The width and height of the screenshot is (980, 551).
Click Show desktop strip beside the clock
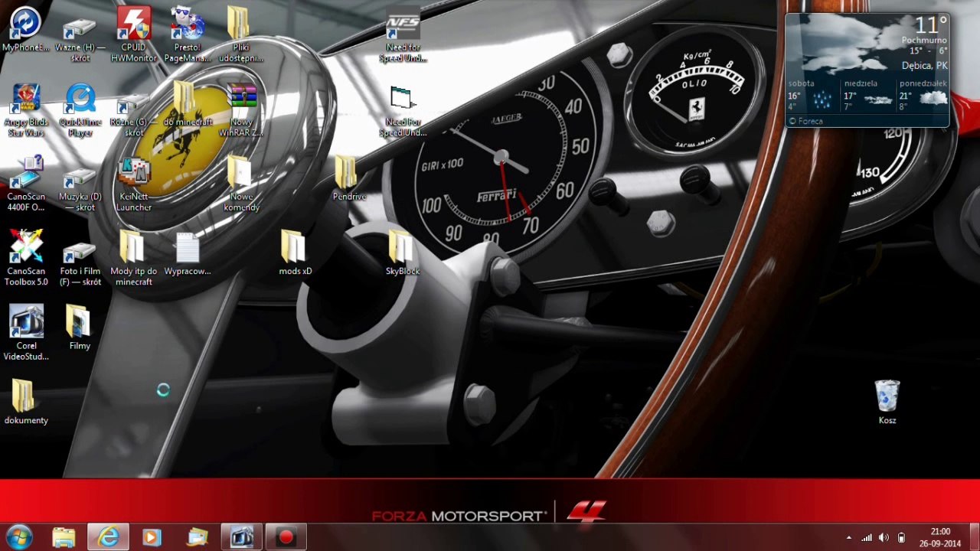(974, 537)
